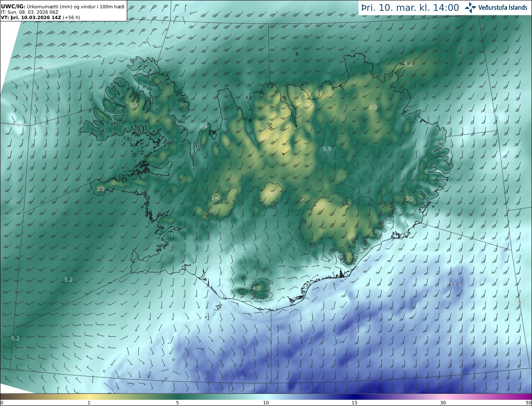Click the color scale tick label 1

coord(89,403)
